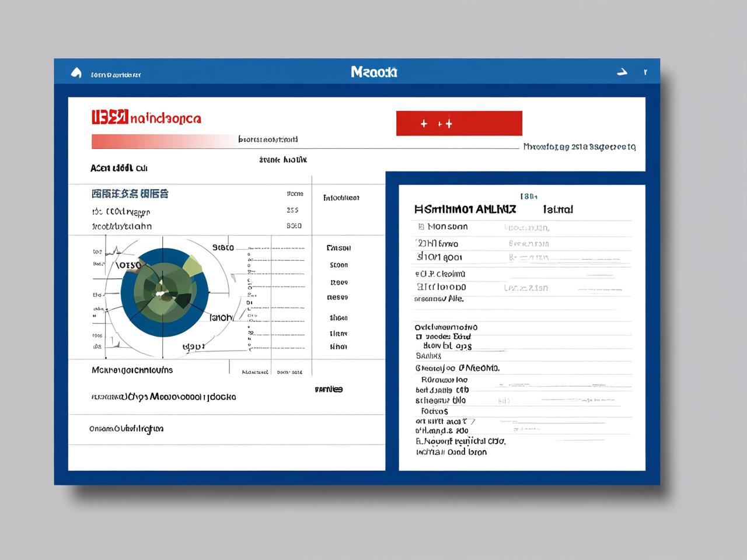Screen dimensions: 747x560
Task: Click the plus symbols inside the red button
Action: click(437, 124)
